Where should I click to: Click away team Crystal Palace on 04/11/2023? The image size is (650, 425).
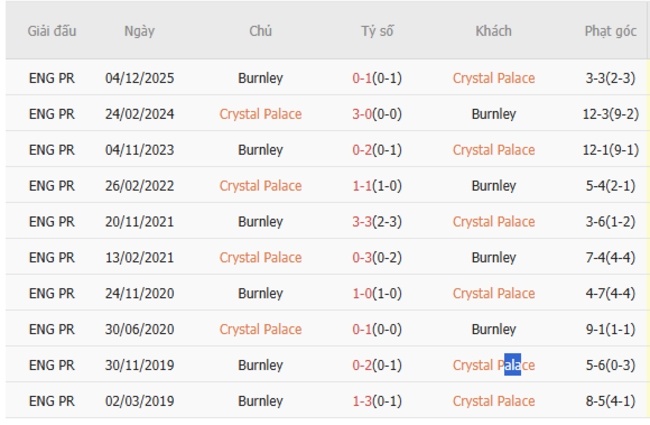(x=493, y=150)
